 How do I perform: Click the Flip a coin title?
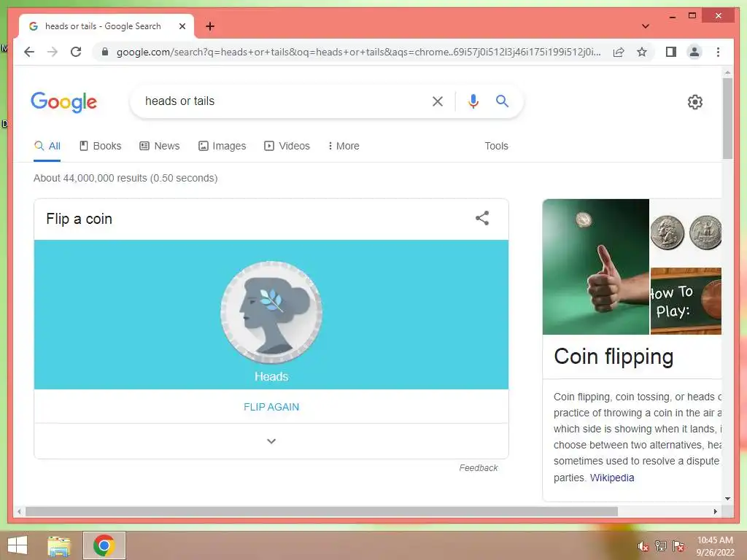[79, 219]
